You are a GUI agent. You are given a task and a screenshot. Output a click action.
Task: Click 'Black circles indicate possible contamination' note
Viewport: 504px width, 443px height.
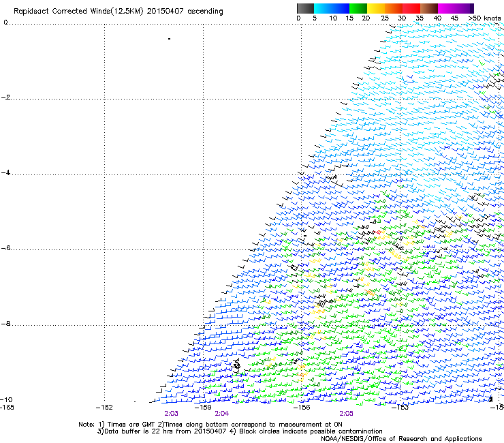coord(311,431)
